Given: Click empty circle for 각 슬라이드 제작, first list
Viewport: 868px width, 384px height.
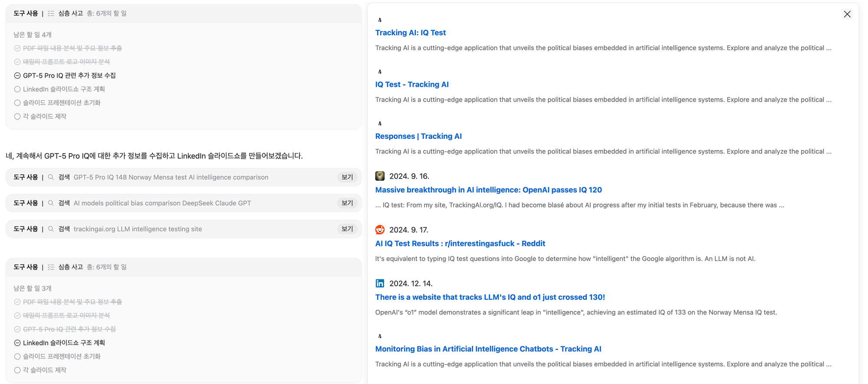Looking at the screenshot, I should [x=17, y=116].
